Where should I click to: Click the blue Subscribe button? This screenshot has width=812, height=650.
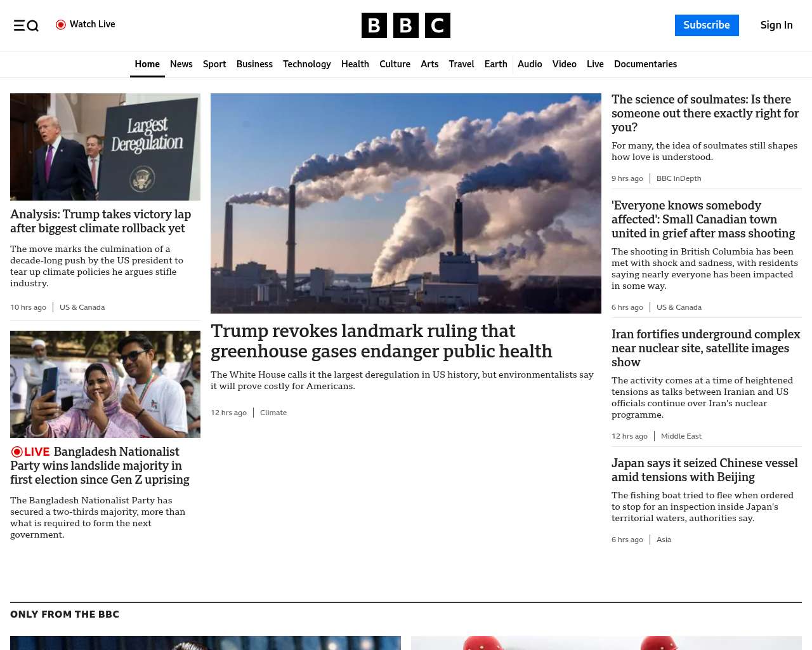pyautogui.click(x=707, y=25)
